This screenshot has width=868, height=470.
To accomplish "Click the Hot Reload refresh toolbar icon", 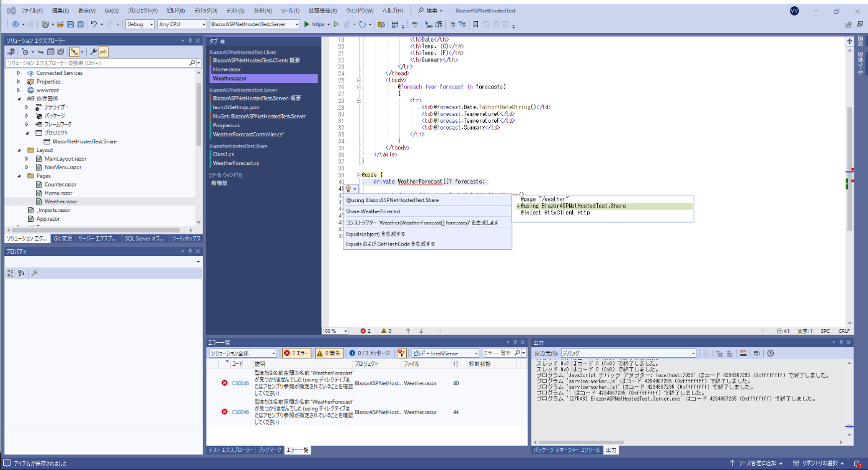I will (362, 24).
